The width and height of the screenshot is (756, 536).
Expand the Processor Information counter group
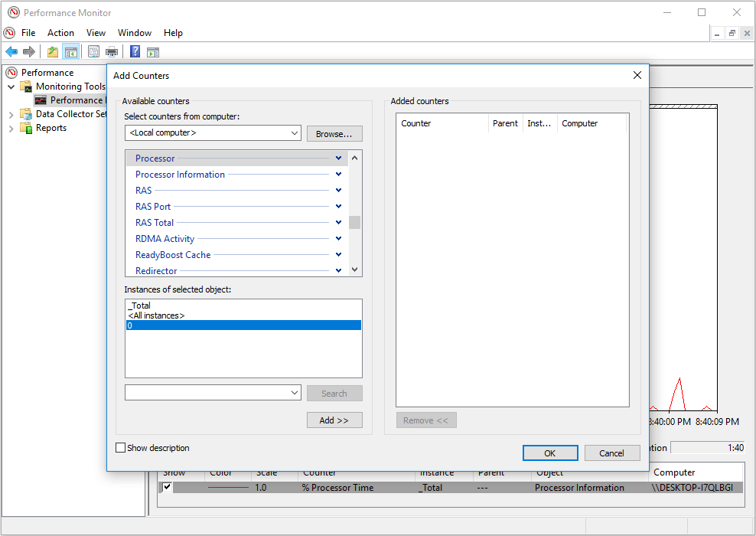338,174
